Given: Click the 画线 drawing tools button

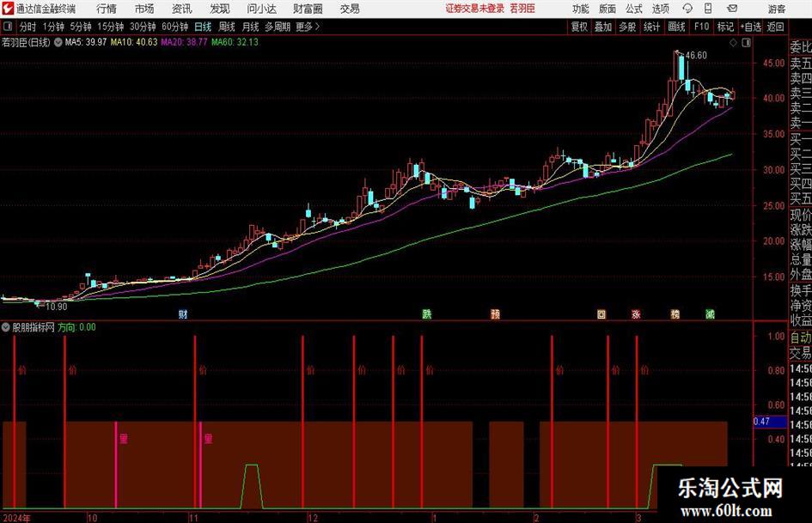Looking at the screenshot, I should click(676, 27).
